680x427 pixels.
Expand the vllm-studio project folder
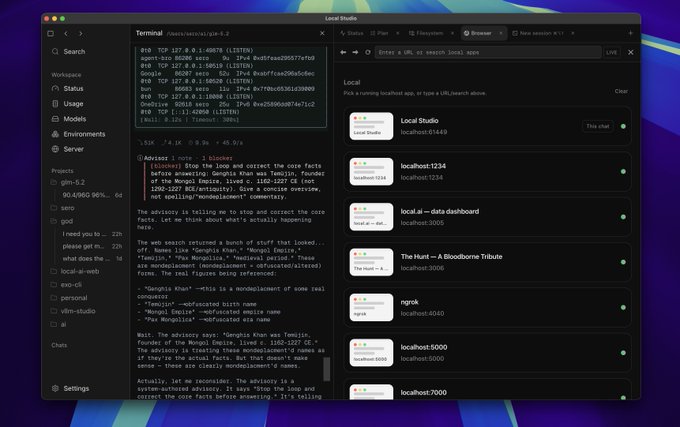tap(73, 311)
